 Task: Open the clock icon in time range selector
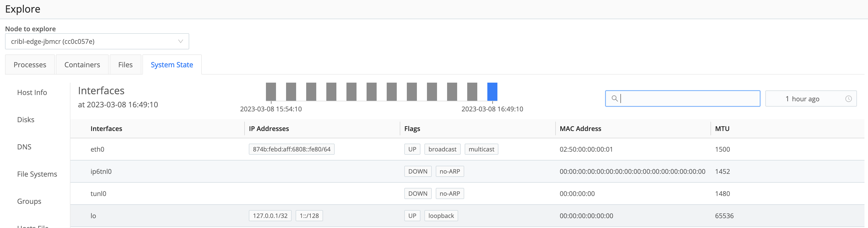point(849,99)
